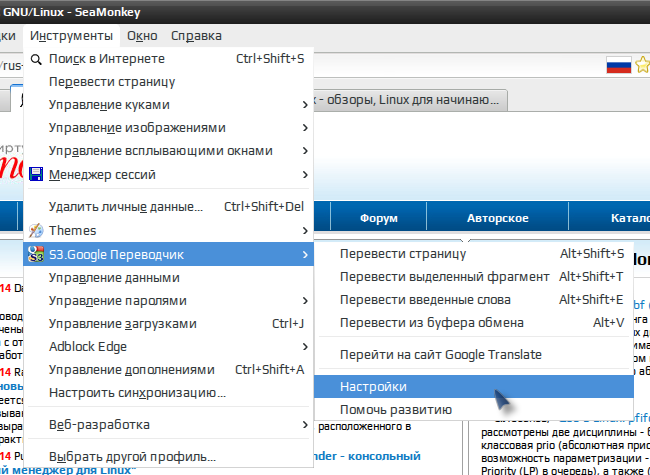The width and height of the screenshot is (650, 475).
Task: Open Управление дополнениями
Action: click(x=168, y=369)
